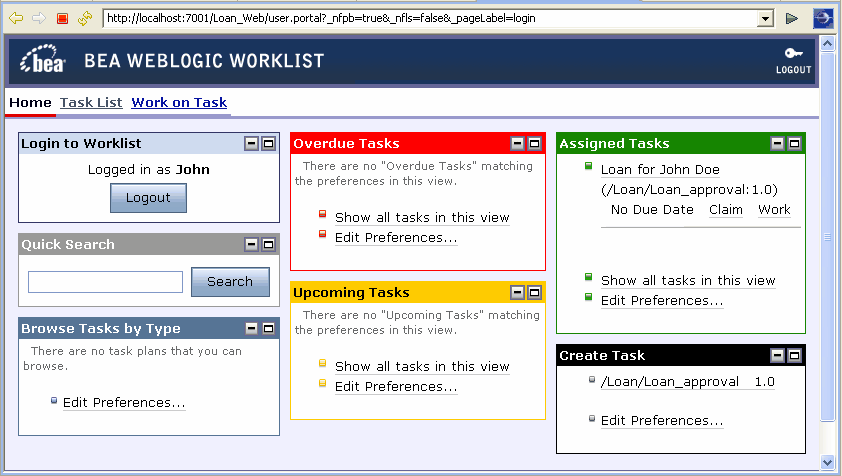The width and height of the screenshot is (842, 476).
Task: Open Edit Preferences in Overdue Tasks
Action: tap(396, 238)
